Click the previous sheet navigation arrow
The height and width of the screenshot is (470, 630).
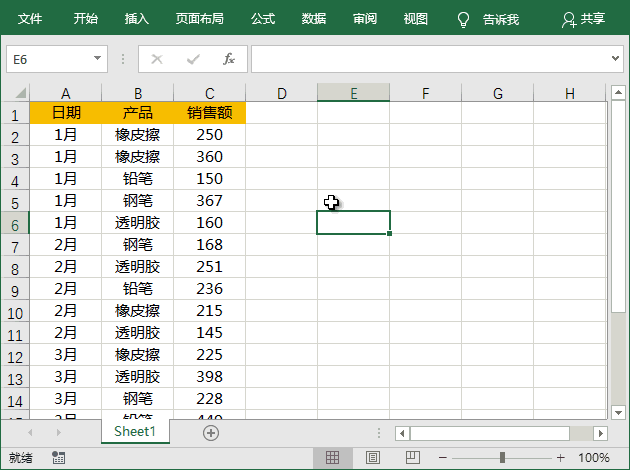click(x=30, y=432)
